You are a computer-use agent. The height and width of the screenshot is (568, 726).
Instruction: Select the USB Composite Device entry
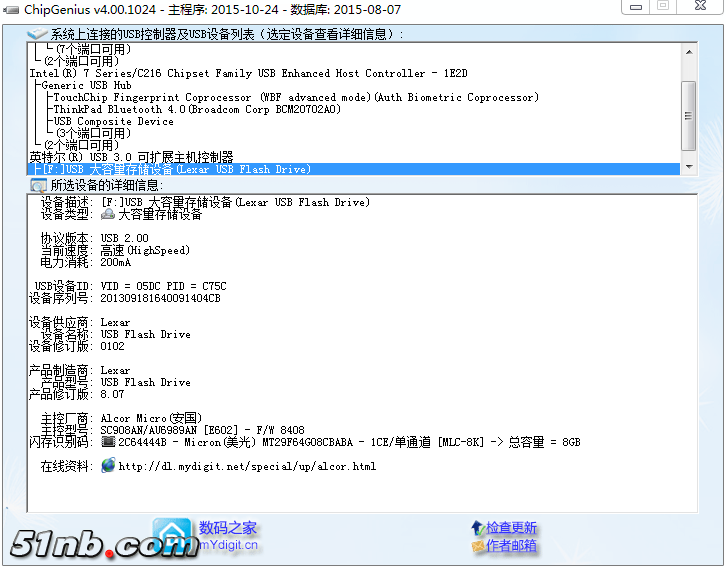[113, 121]
